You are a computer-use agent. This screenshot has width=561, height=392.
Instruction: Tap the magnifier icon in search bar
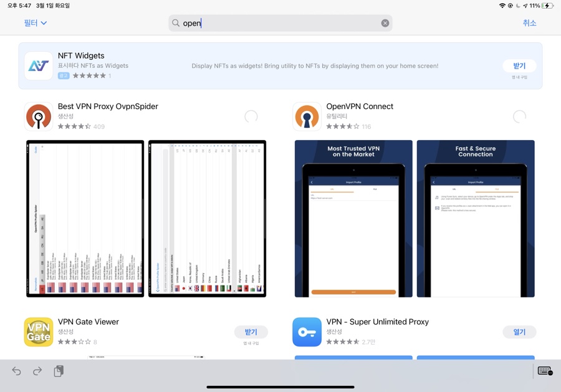tap(175, 23)
